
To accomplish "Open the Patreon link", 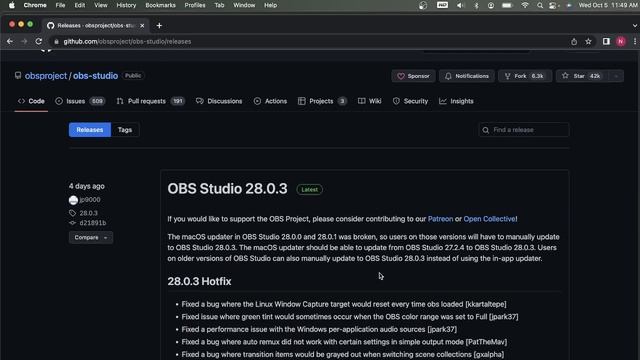I will coord(440,219).
